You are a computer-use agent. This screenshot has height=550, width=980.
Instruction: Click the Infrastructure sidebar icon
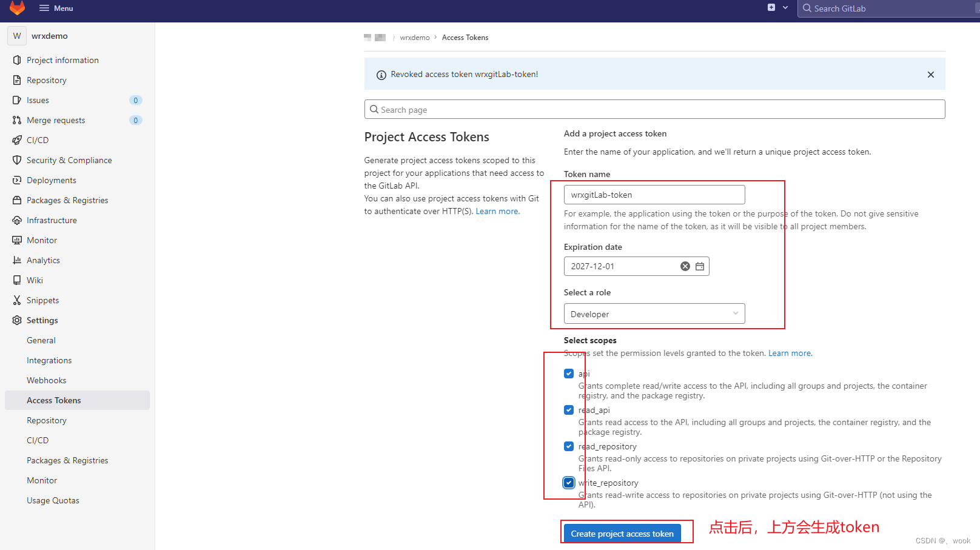[x=17, y=220]
